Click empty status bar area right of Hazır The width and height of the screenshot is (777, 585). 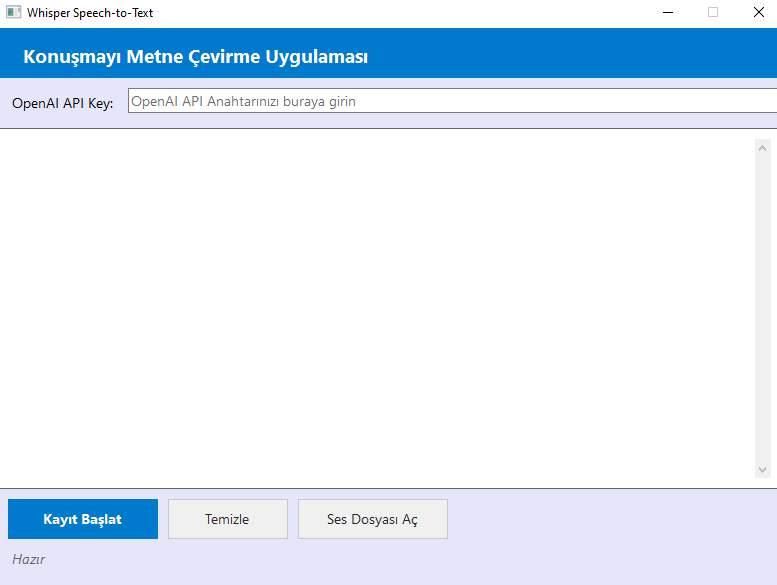pyautogui.click(x=400, y=560)
